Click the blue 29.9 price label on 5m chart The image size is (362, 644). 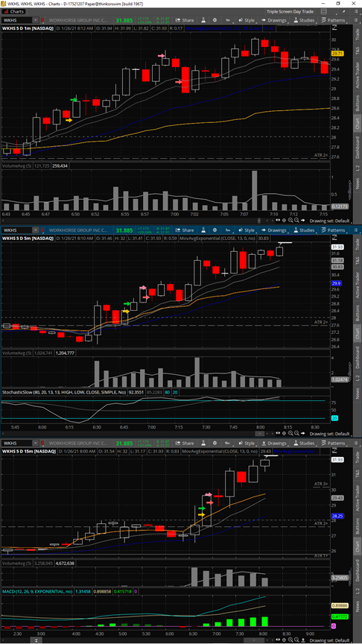tap(337, 283)
